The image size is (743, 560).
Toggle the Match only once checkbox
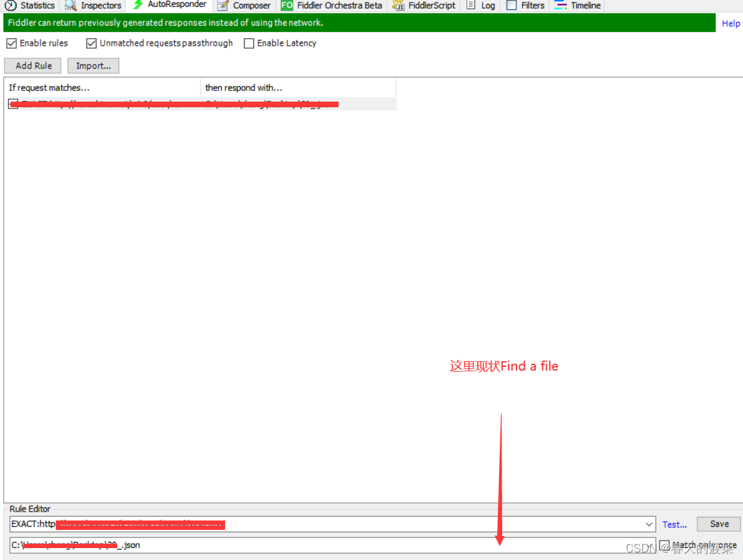point(665,545)
